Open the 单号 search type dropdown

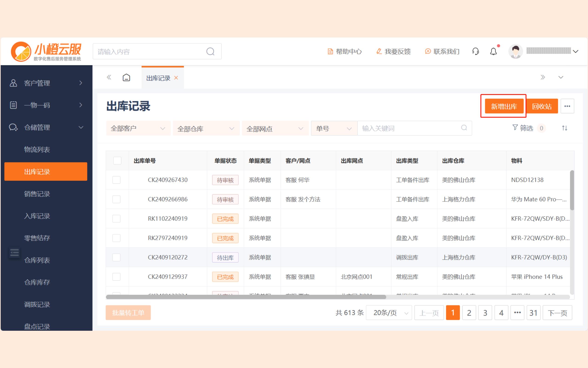(x=334, y=128)
